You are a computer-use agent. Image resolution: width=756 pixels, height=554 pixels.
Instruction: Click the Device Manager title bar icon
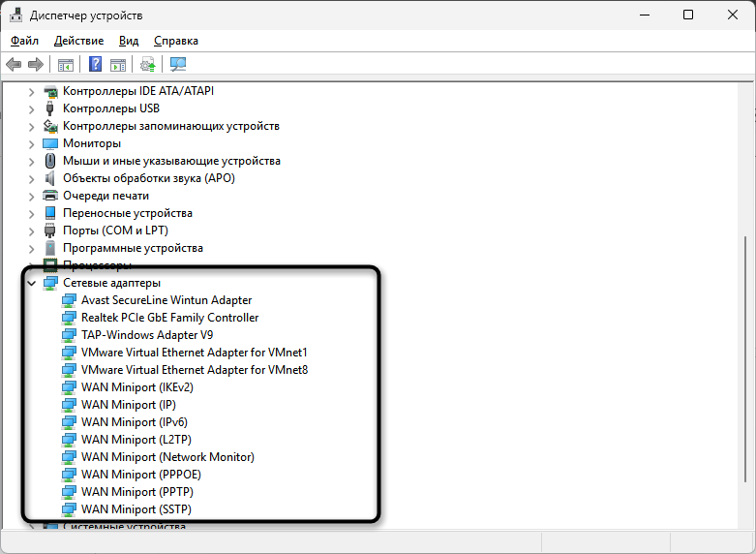(15, 15)
